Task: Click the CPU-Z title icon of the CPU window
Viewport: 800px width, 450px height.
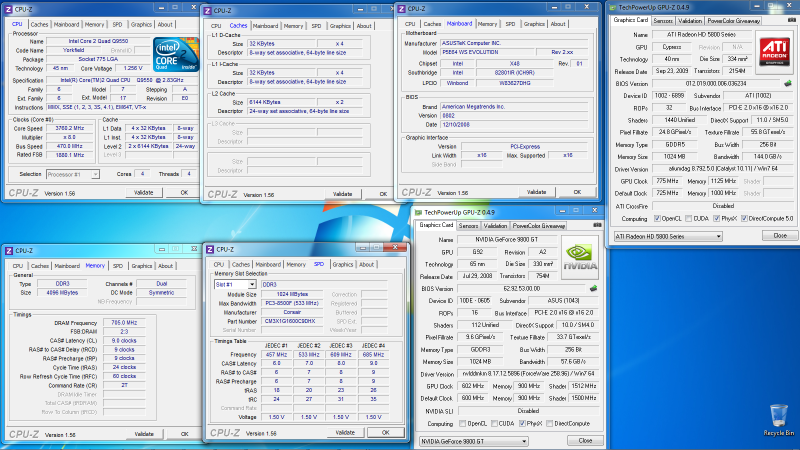Action: click(x=8, y=9)
